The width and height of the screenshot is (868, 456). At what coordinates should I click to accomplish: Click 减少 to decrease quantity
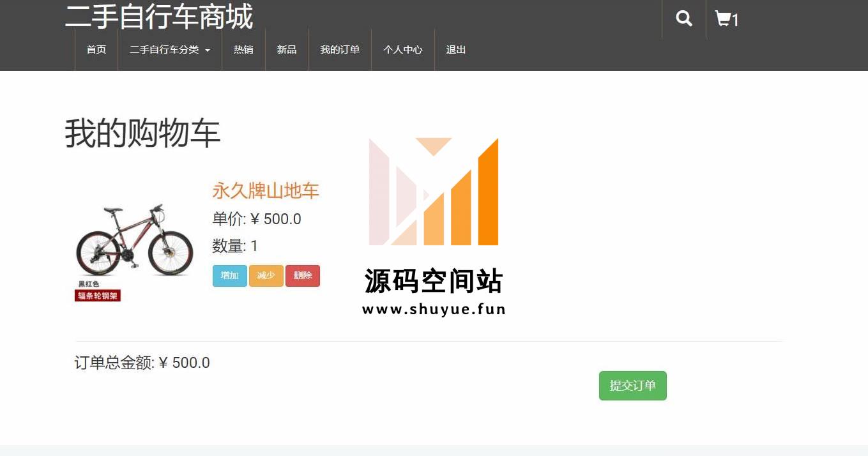pyautogui.click(x=266, y=276)
